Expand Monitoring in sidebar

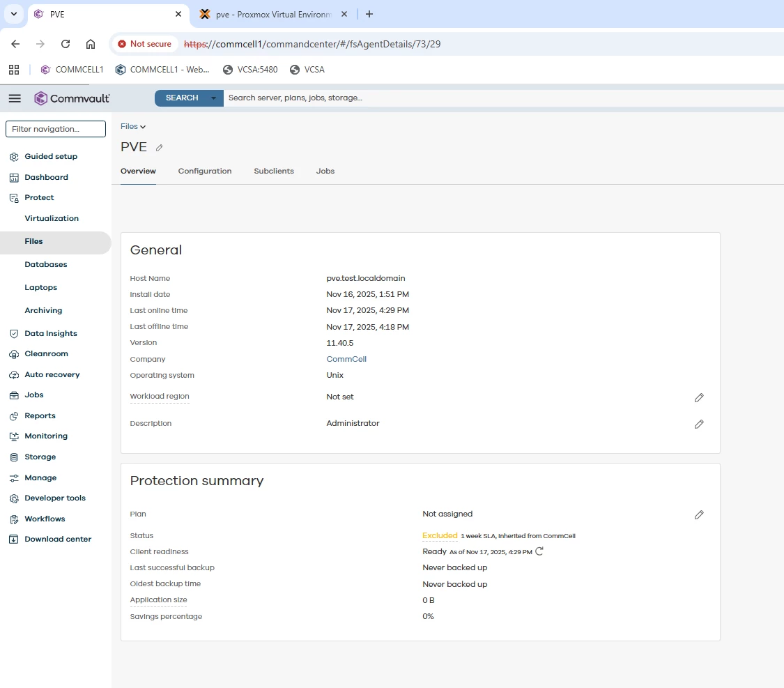tap(46, 436)
